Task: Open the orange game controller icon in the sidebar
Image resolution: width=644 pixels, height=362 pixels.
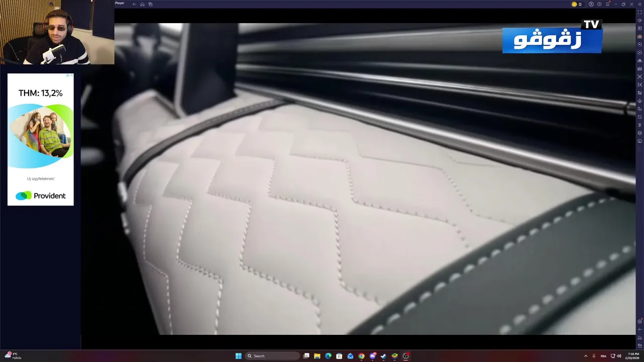Action: 639,36
